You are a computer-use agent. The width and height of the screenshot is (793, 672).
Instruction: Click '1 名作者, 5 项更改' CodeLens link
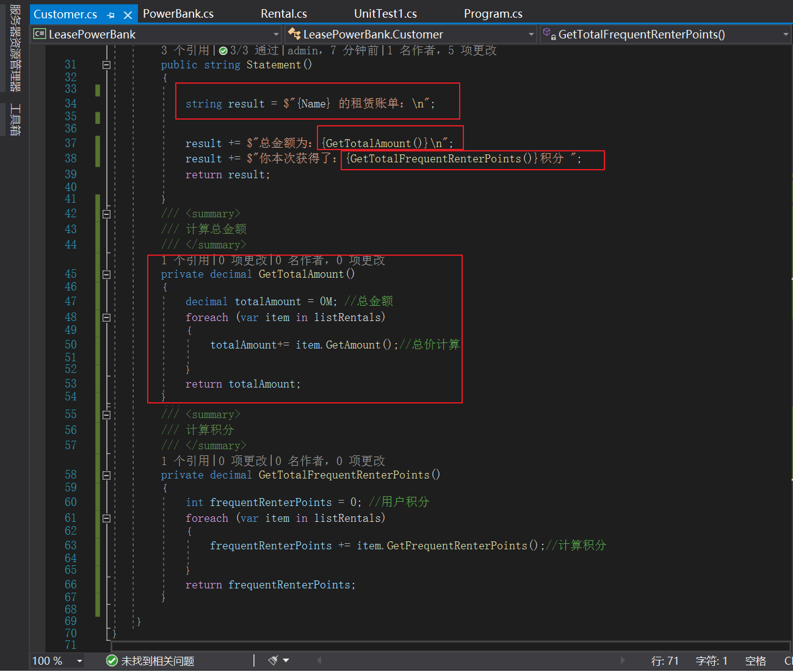pos(442,51)
